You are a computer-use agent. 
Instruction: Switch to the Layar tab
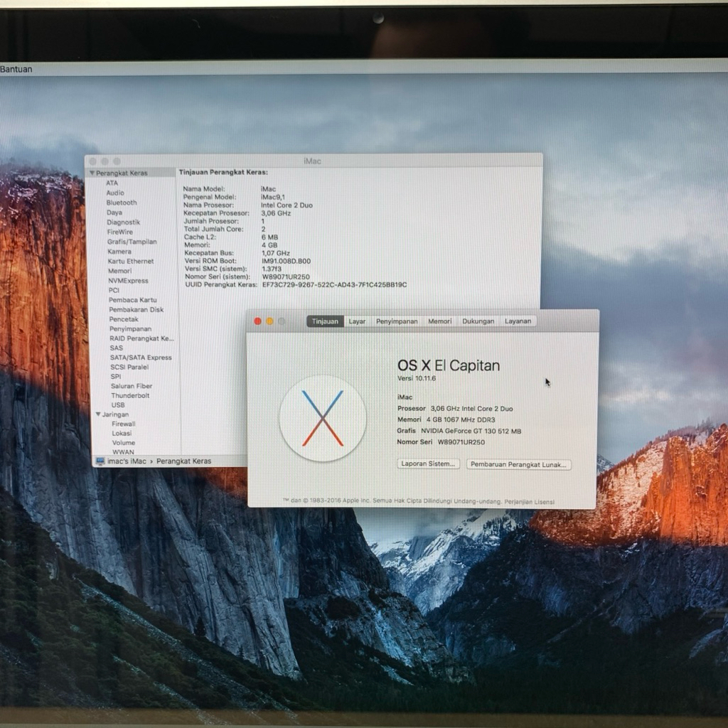point(357,321)
